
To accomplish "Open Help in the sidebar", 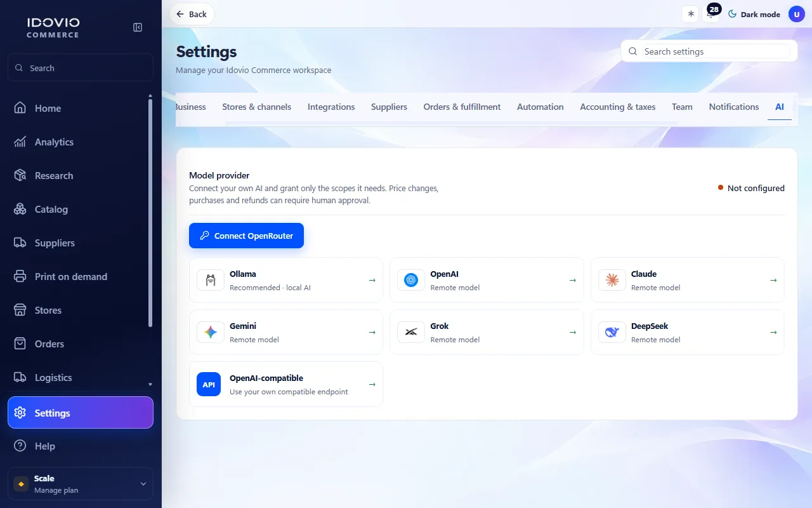I will click(x=81, y=446).
